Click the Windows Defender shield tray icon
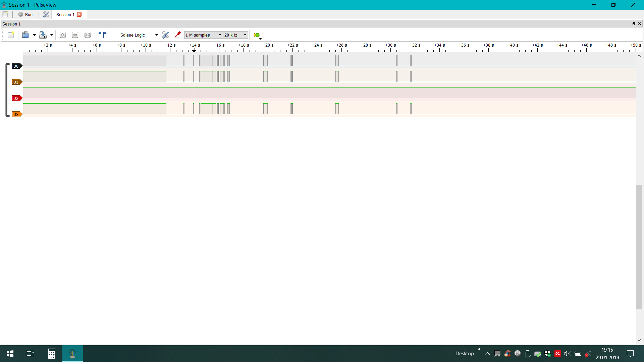The width and height of the screenshot is (644, 362). pos(548,354)
